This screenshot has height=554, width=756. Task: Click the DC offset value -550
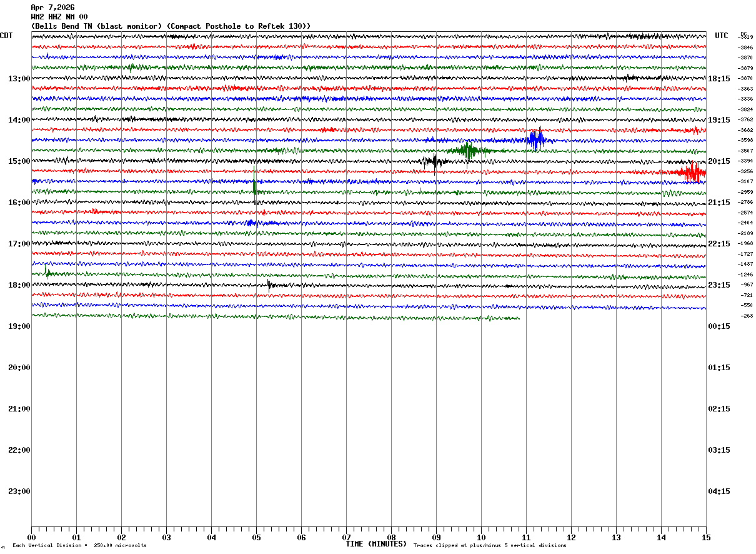pyautogui.click(x=747, y=305)
